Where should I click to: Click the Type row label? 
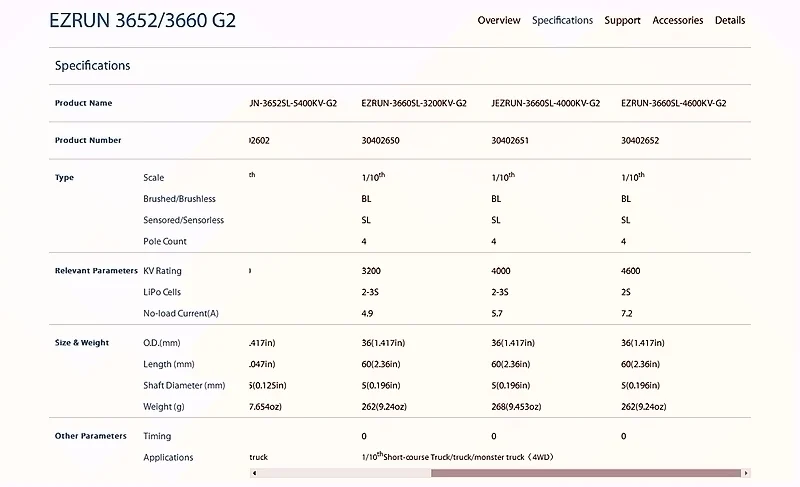click(x=64, y=177)
